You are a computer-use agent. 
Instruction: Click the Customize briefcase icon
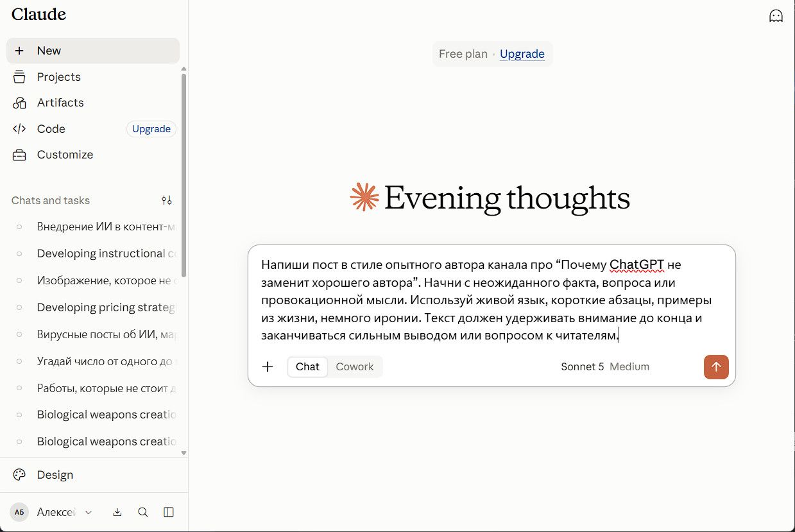tap(19, 155)
